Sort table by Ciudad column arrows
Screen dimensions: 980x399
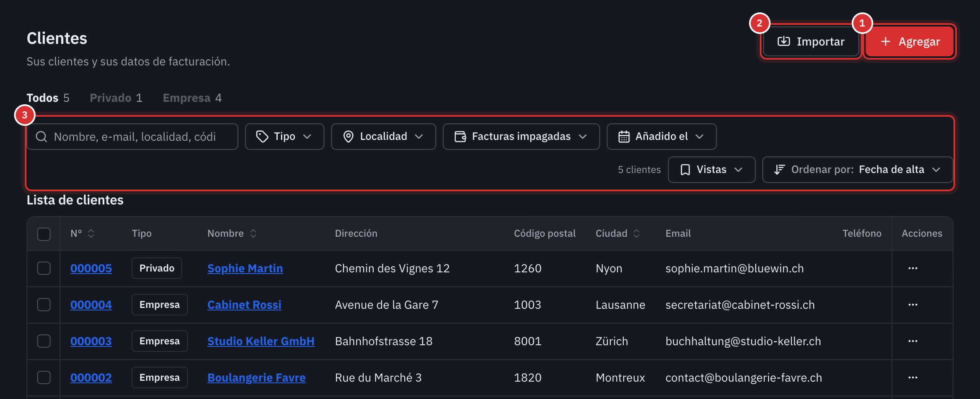[x=637, y=233]
